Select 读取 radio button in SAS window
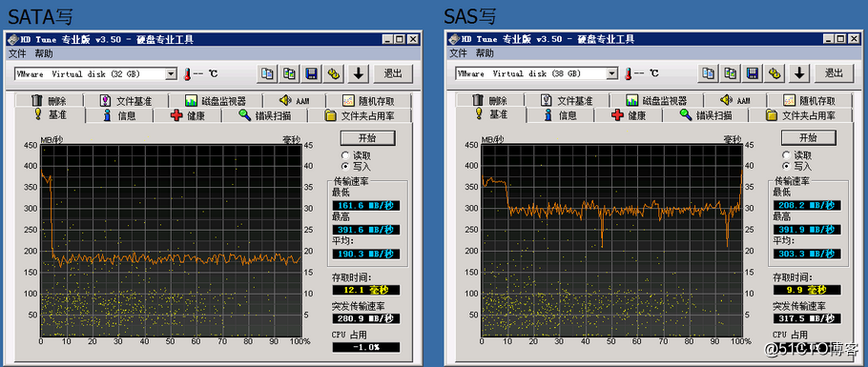 pos(786,155)
